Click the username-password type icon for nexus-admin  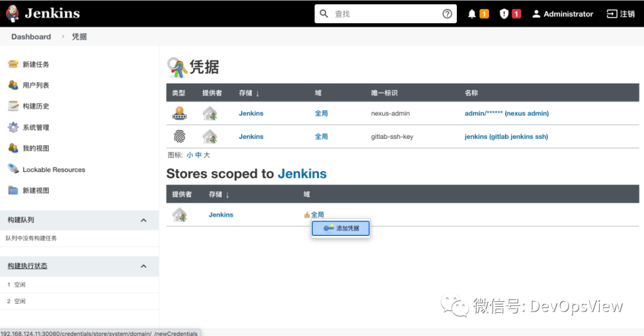179,113
